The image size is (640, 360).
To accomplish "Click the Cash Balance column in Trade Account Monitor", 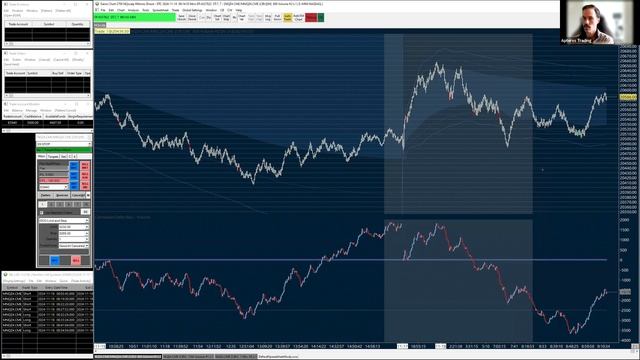I will (33, 116).
